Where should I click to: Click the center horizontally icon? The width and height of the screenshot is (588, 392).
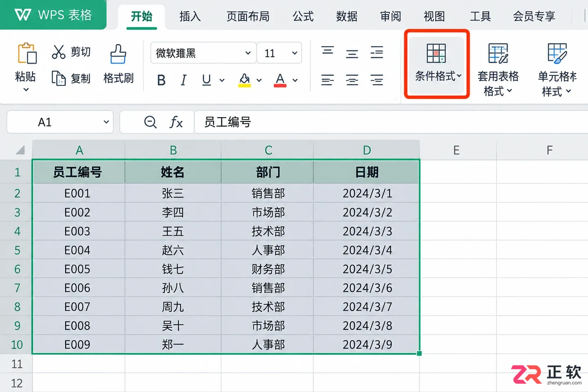[352, 80]
